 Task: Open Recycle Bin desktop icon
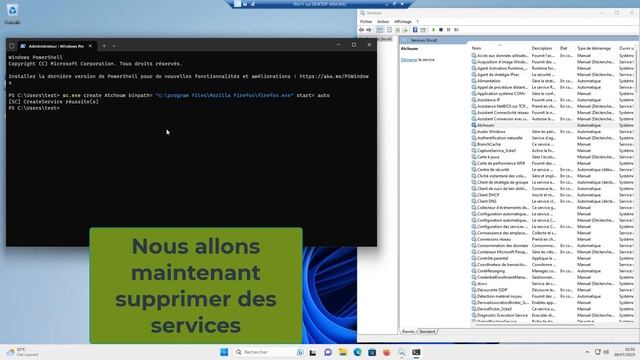pyautogui.click(x=12, y=13)
